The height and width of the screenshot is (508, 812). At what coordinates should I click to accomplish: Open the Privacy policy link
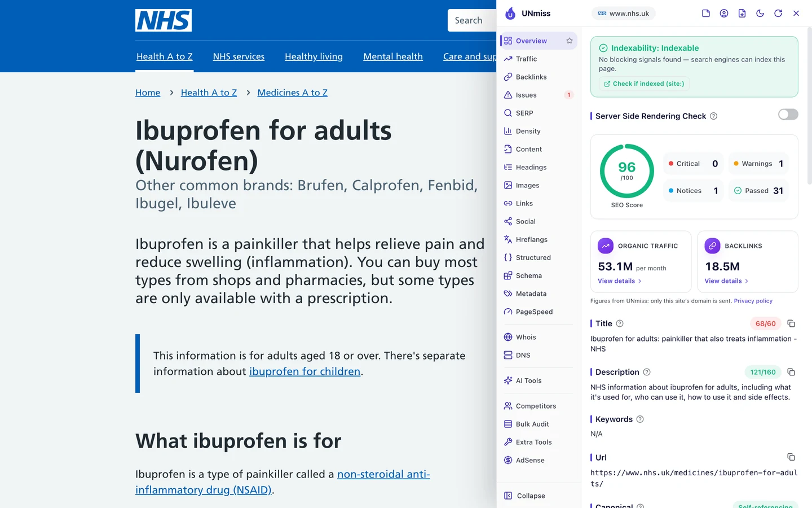click(753, 301)
